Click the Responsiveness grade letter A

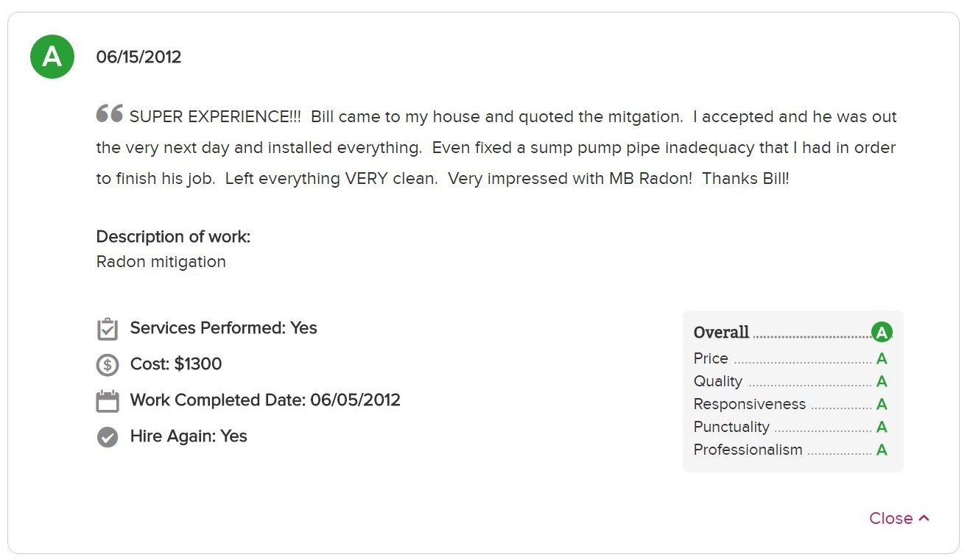(x=882, y=405)
